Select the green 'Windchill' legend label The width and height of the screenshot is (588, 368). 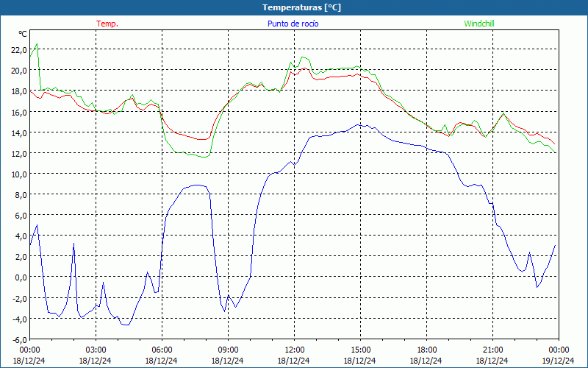(x=479, y=24)
